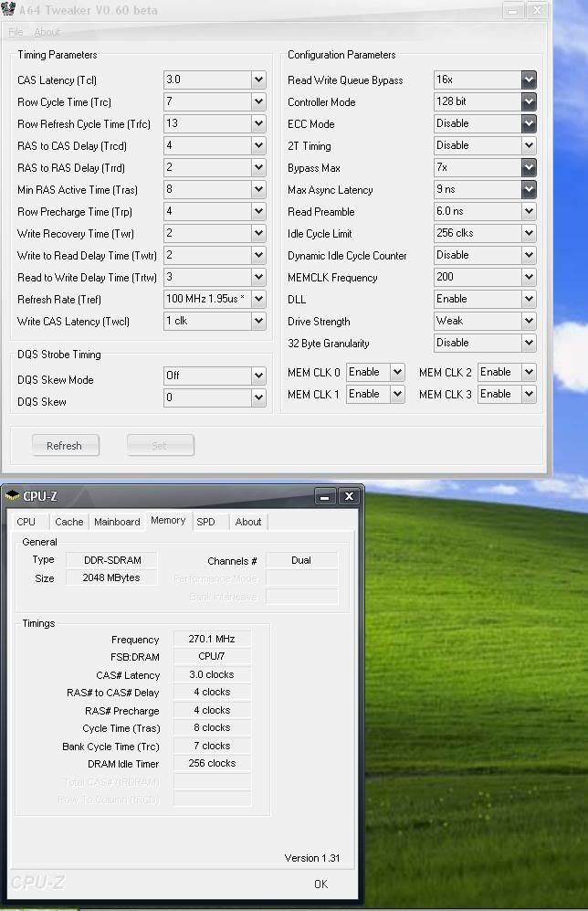The width and height of the screenshot is (588, 911).
Task: Expand the Bypass Max dropdown
Action: [x=529, y=167]
